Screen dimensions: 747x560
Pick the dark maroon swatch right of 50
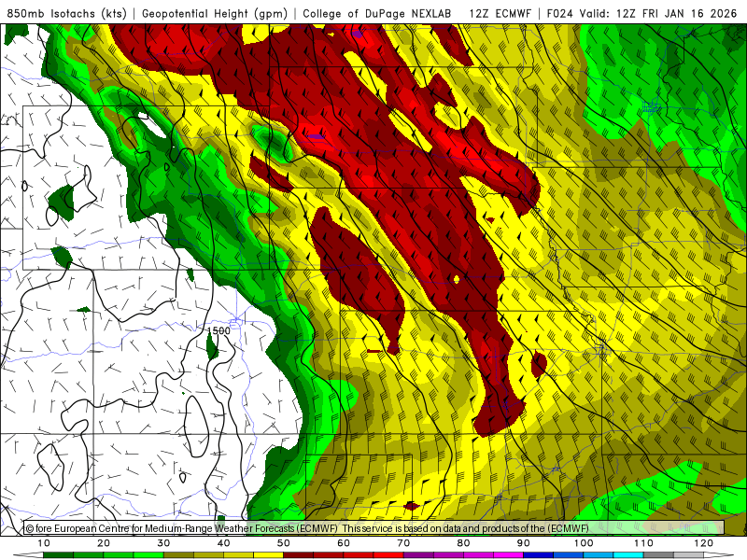(x=298, y=555)
